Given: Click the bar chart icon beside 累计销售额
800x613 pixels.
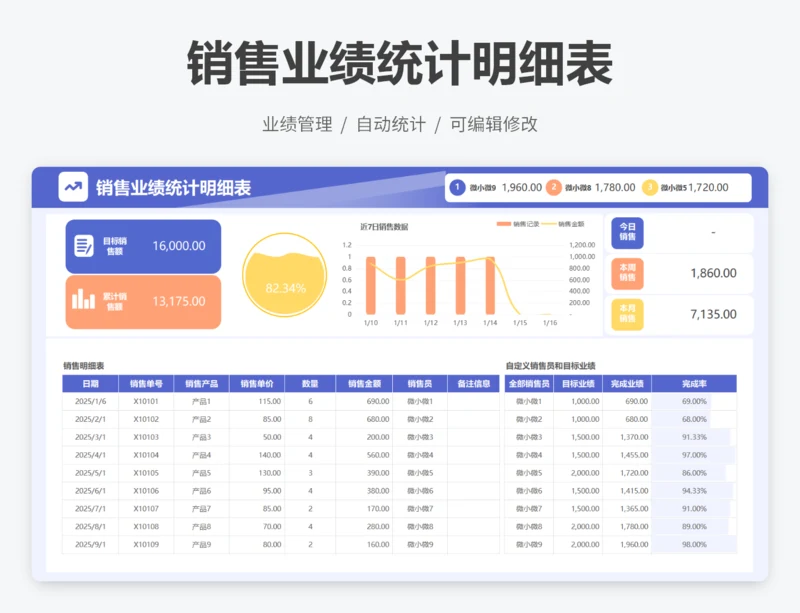Looking at the screenshot, I should (84, 301).
